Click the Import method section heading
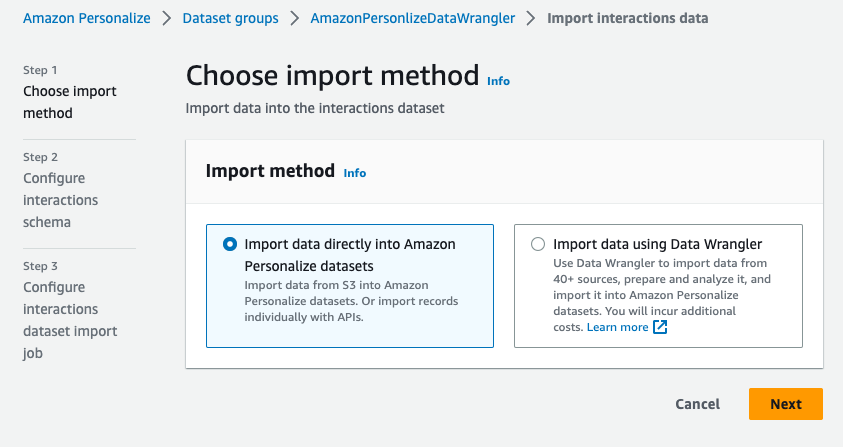 pos(270,171)
